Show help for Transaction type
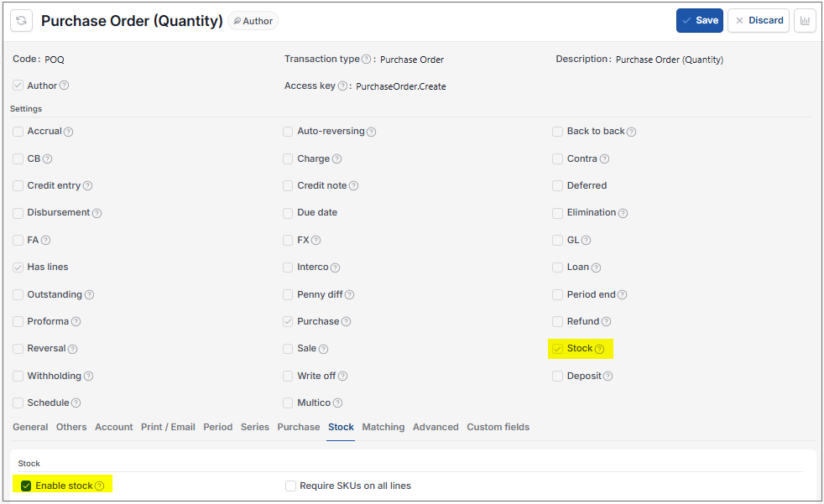Image resolution: width=824 pixels, height=504 pixels. [367, 60]
